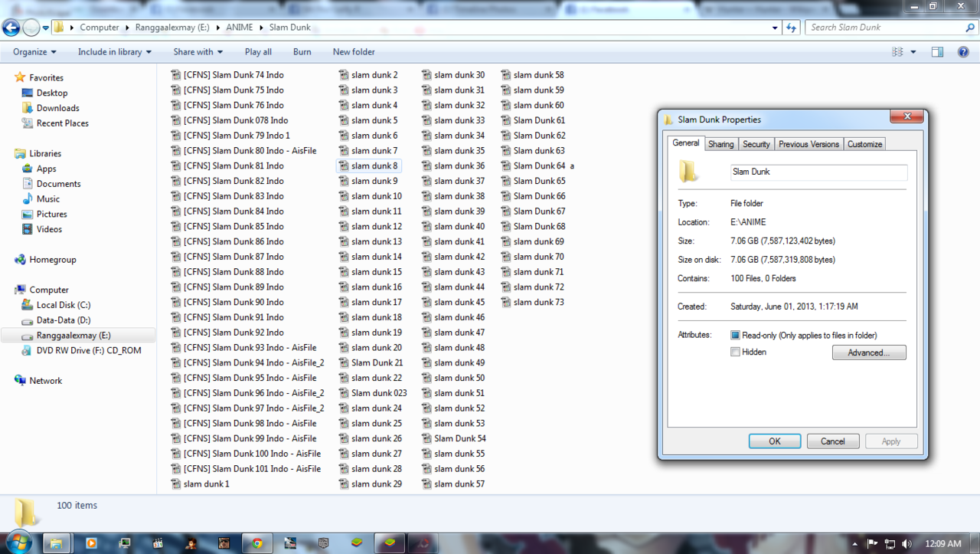Switch to Previous Versions tab
The width and height of the screenshot is (980, 554).
[x=808, y=144]
